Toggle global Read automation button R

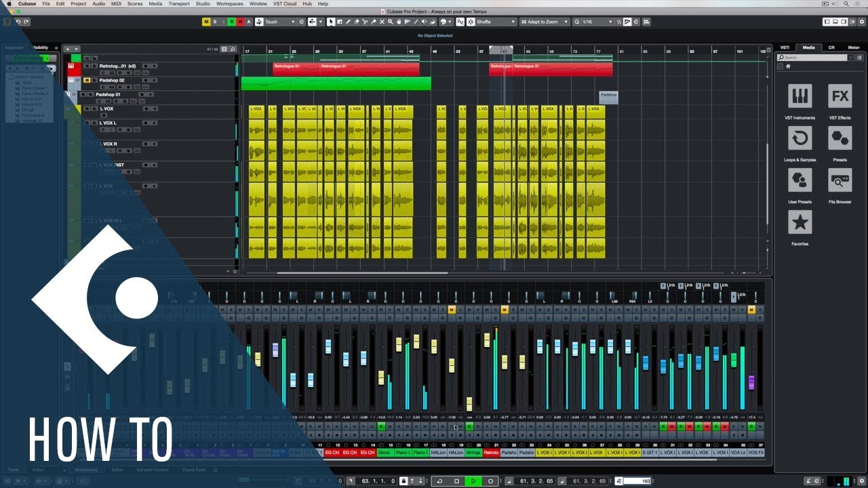tap(232, 22)
